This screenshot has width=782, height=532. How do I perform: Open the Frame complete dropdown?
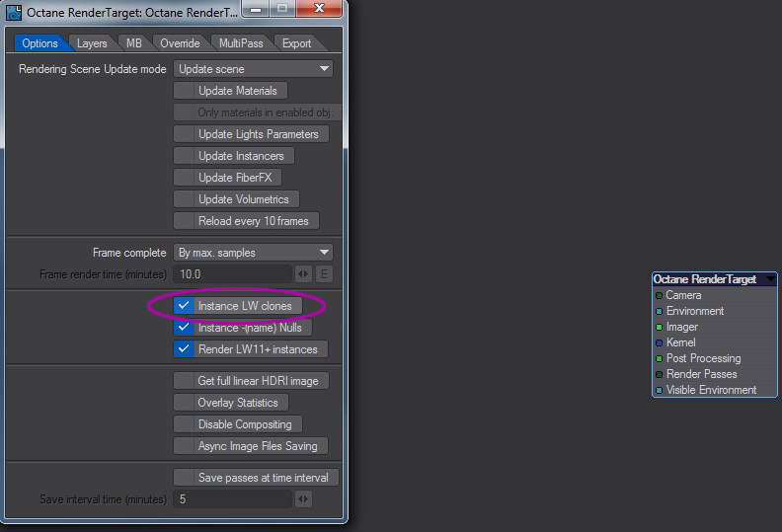click(253, 253)
